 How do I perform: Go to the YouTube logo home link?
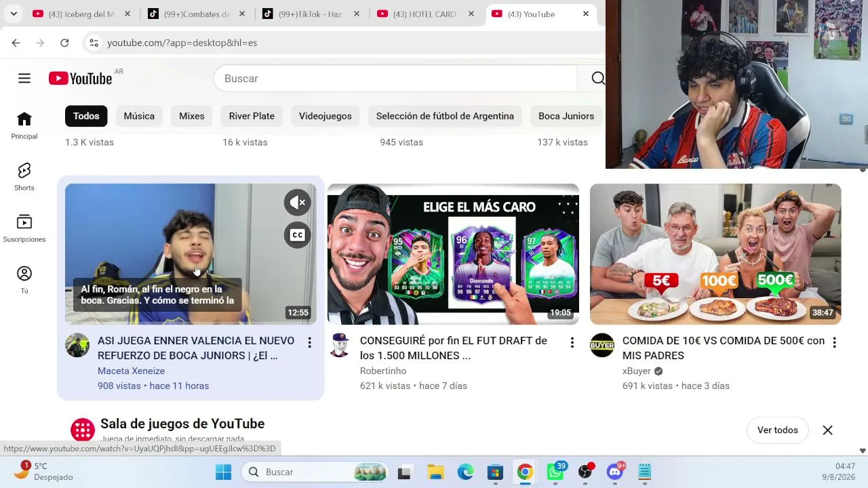(x=81, y=79)
